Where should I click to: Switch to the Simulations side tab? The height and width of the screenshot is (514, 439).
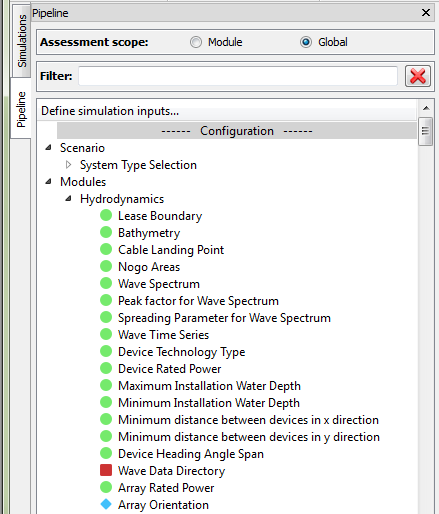[x=21, y=40]
